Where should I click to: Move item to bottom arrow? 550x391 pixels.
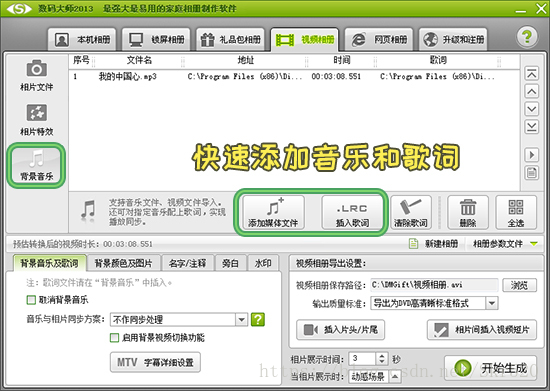(532, 127)
